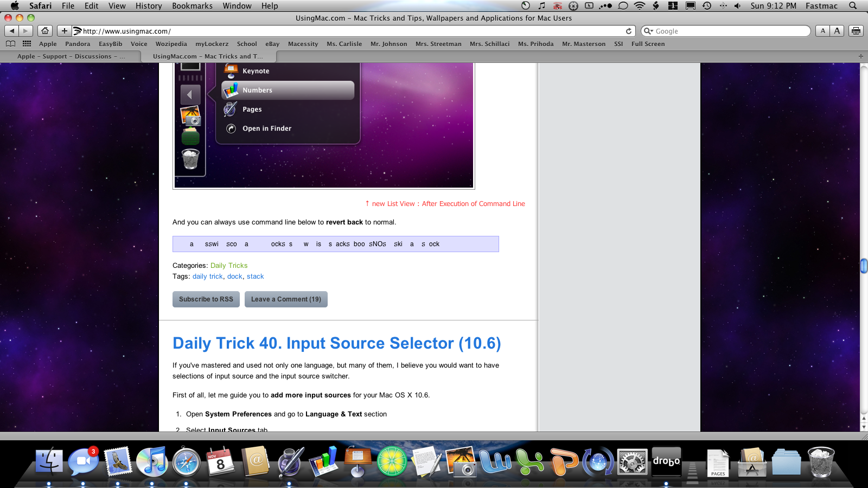Show the date and time menu Sun 9:12 PM
The width and height of the screenshot is (868, 488).
click(774, 6)
